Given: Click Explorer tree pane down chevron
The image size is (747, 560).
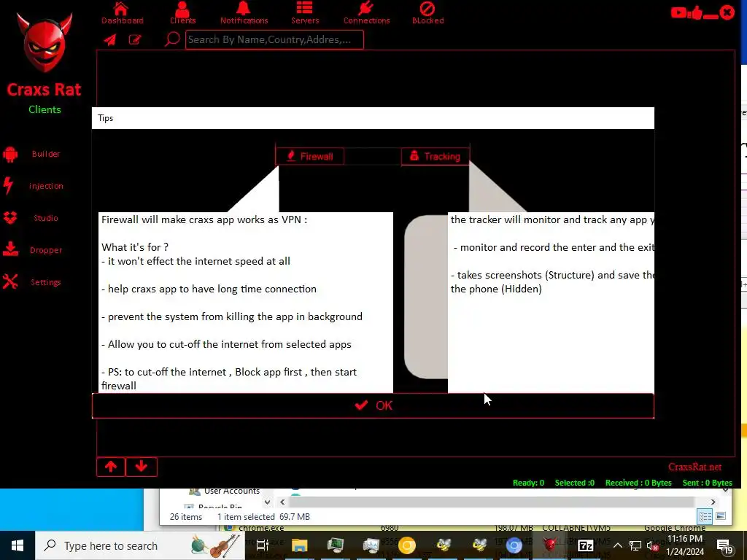Looking at the screenshot, I should click(x=267, y=502).
